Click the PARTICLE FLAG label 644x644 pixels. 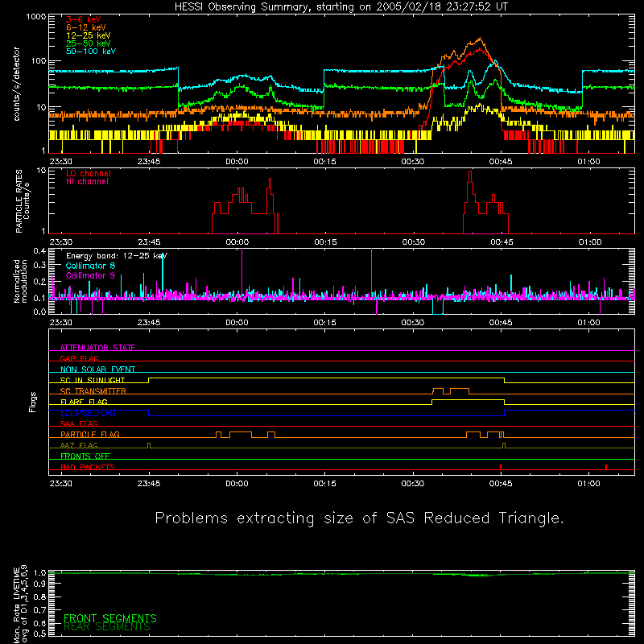click(x=90, y=435)
